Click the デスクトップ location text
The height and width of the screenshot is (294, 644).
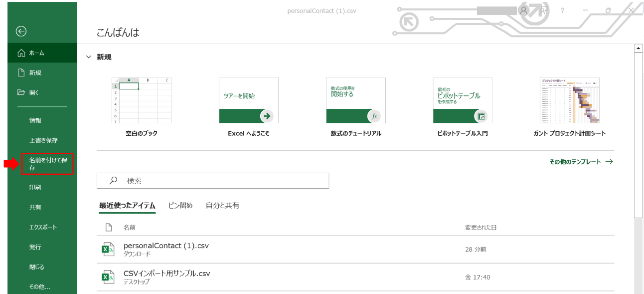click(x=137, y=282)
